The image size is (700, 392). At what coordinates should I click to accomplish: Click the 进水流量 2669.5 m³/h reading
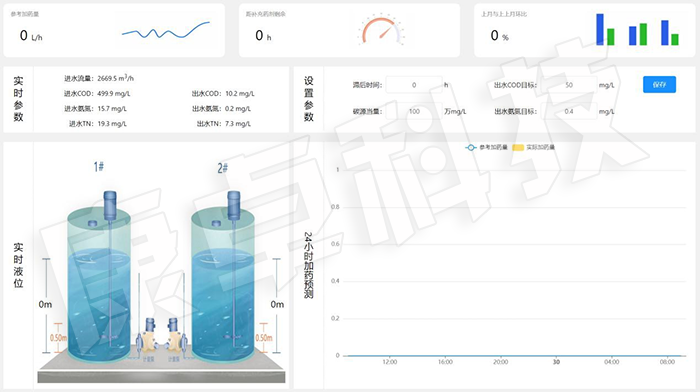tap(99, 78)
